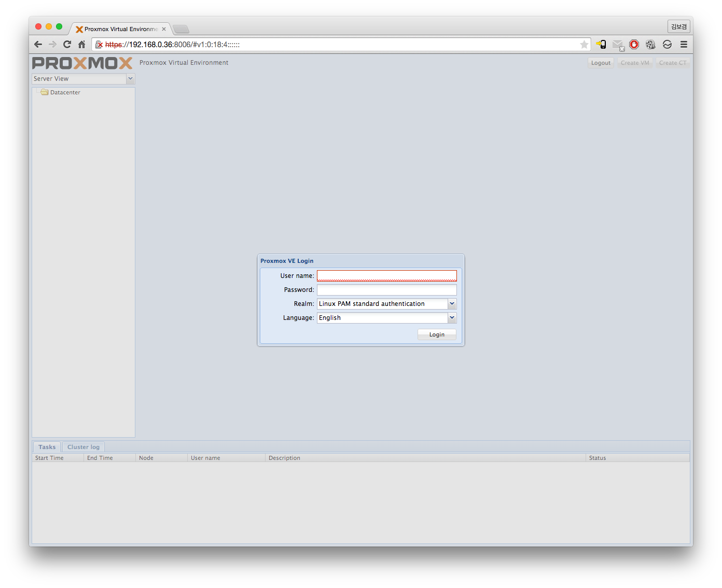722x588 pixels.
Task: Click the Datacenter folder icon
Action: (x=45, y=92)
